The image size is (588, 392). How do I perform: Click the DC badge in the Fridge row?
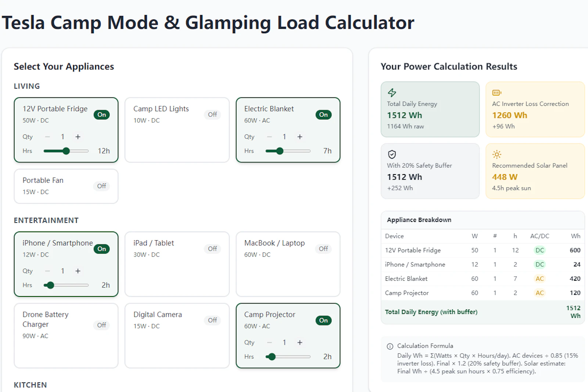point(539,250)
